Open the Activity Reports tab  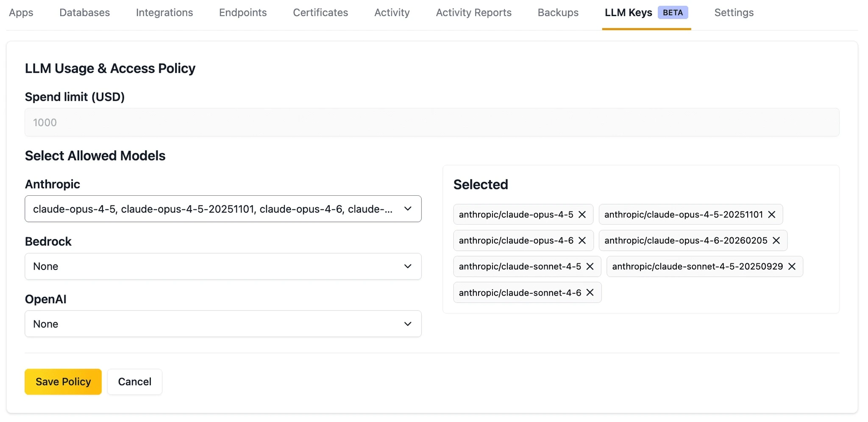click(x=474, y=13)
